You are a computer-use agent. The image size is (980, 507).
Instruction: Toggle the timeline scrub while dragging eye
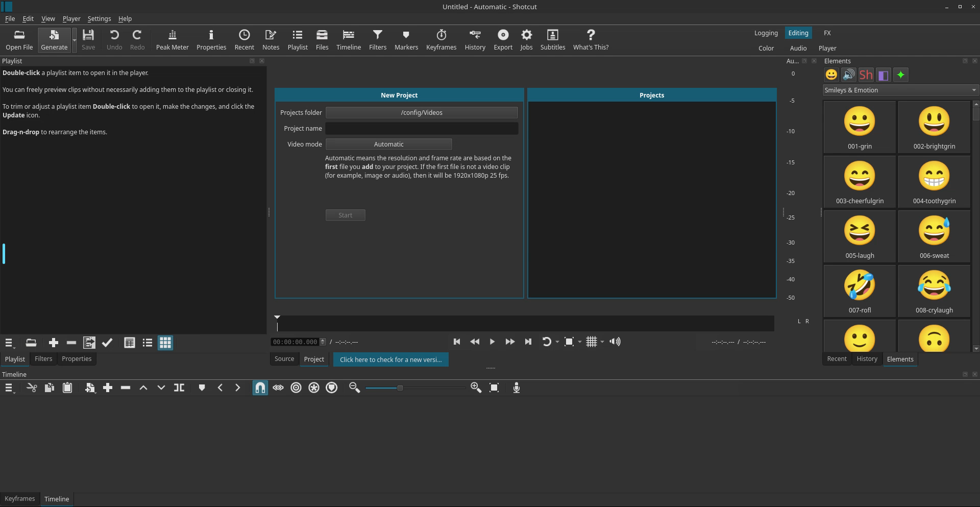(x=278, y=388)
